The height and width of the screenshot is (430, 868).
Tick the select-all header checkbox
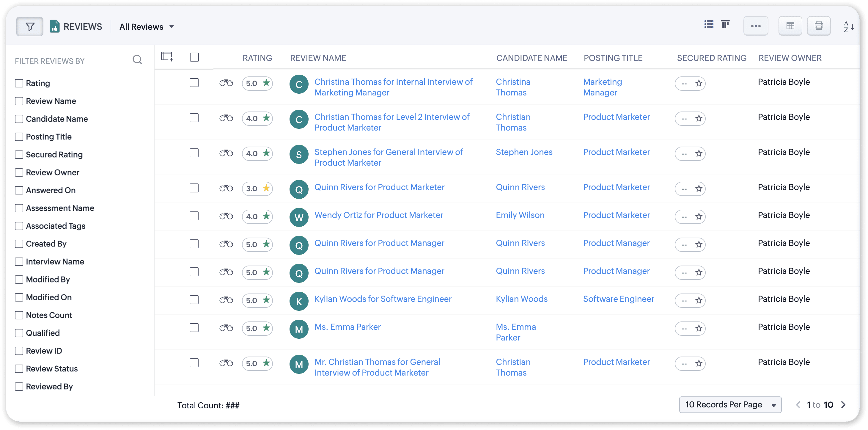[x=194, y=57]
